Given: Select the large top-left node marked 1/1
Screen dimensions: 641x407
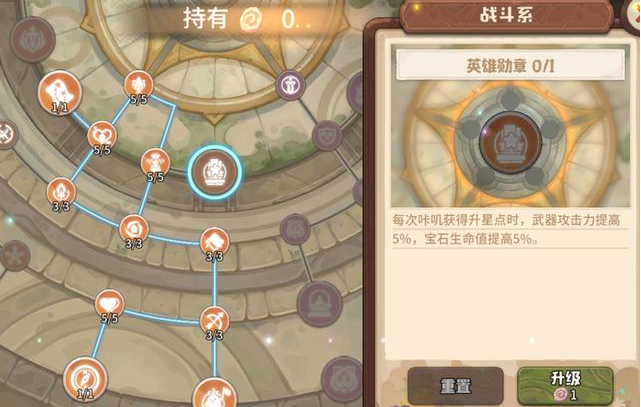Looking at the screenshot, I should [60, 92].
